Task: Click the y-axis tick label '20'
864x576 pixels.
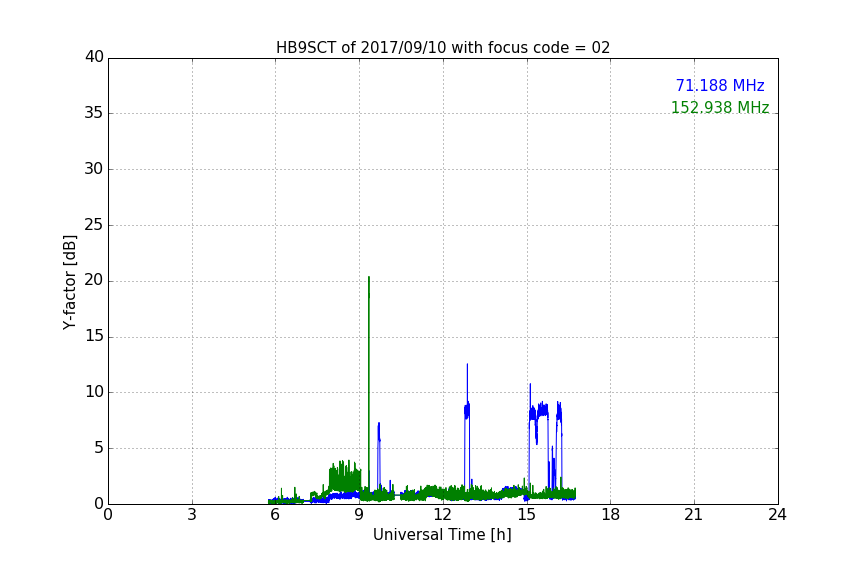Action: (x=94, y=280)
